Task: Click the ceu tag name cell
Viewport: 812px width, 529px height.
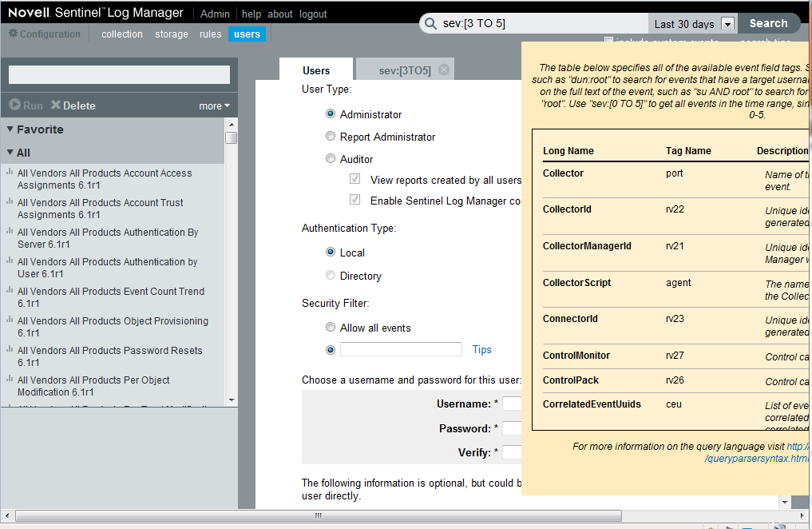Action: (673, 404)
